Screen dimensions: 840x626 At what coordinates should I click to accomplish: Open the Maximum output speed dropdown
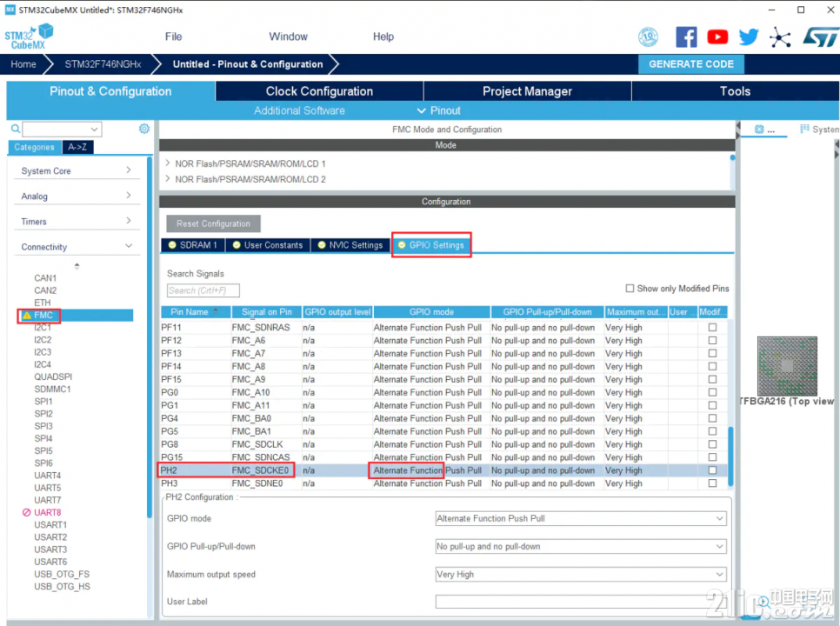(581, 574)
